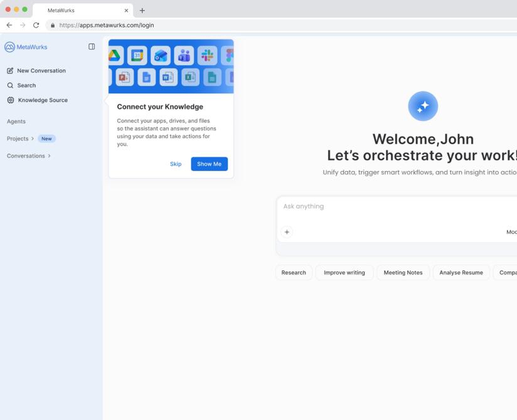This screenshot has height=420, width=517.
Task: Skip the Connect your Knowledge tour
Action: [176, 164]
